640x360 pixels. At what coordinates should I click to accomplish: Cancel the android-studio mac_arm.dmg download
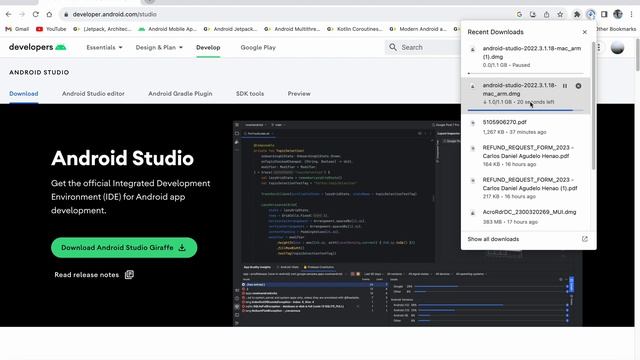tap(578, 86)
